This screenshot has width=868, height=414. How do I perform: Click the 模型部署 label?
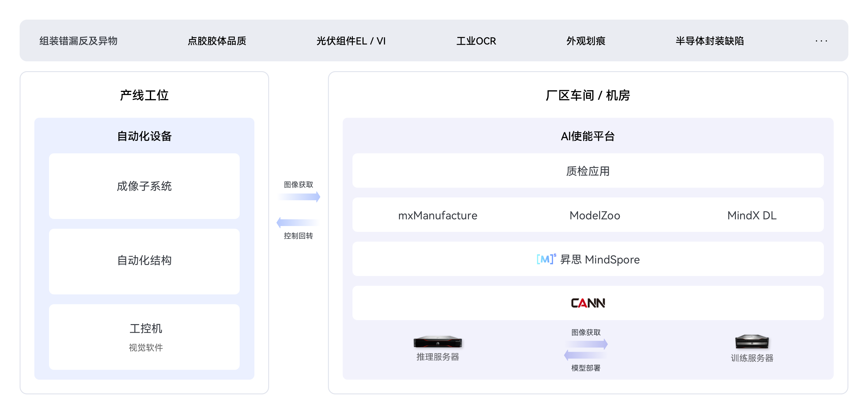586,368
